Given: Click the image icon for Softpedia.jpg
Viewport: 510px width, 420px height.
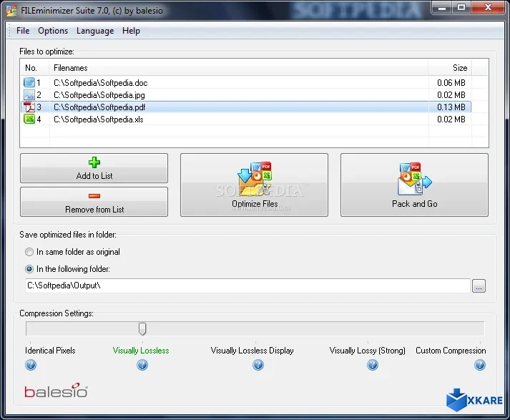Looking at the screenshot, I should point(29,94).
